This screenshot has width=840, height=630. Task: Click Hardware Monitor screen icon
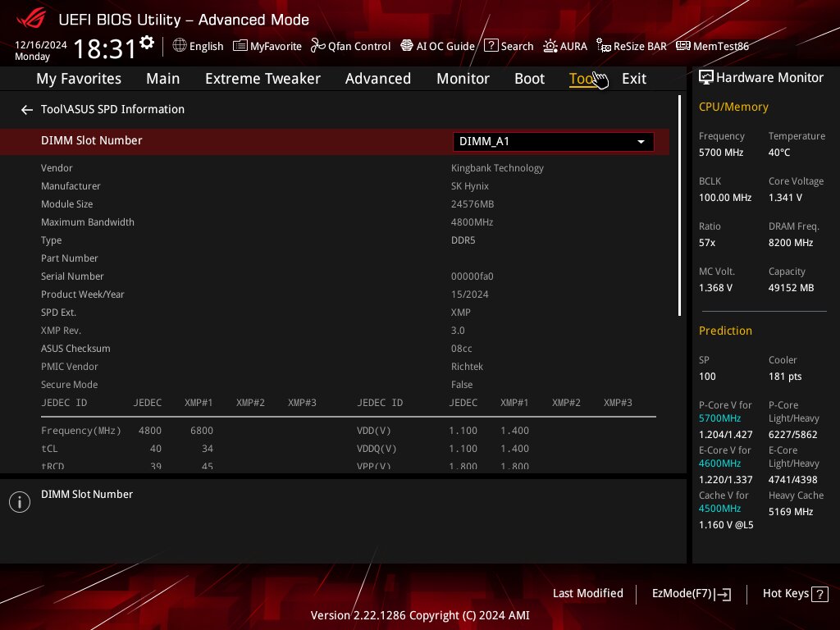click(706, 78)
